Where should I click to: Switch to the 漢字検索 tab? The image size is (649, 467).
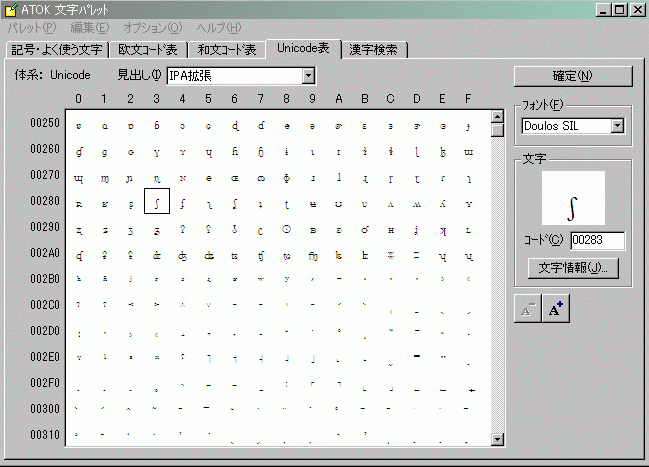coord(374,50)
